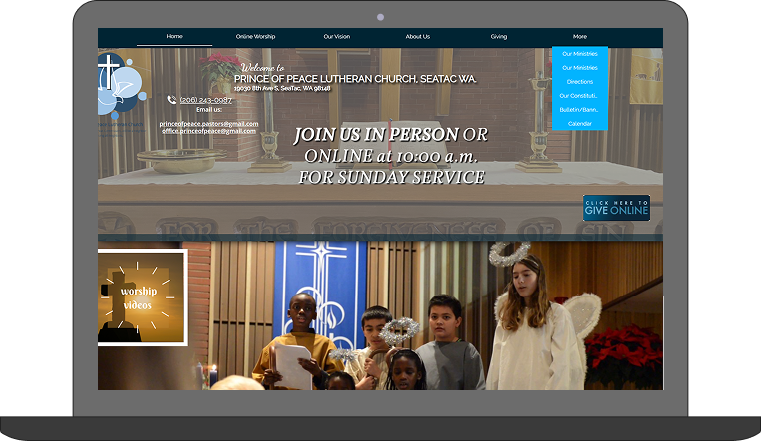This screenshot has width=761, height=441.
Task: Open Calendar from the More dropdown
Action: click(x=579, y=123)
